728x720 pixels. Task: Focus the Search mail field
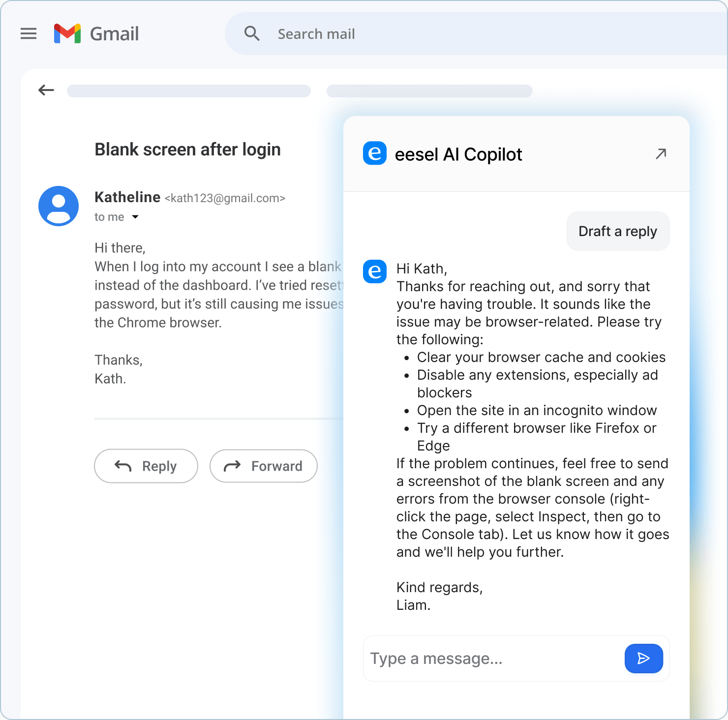[476, 33]
